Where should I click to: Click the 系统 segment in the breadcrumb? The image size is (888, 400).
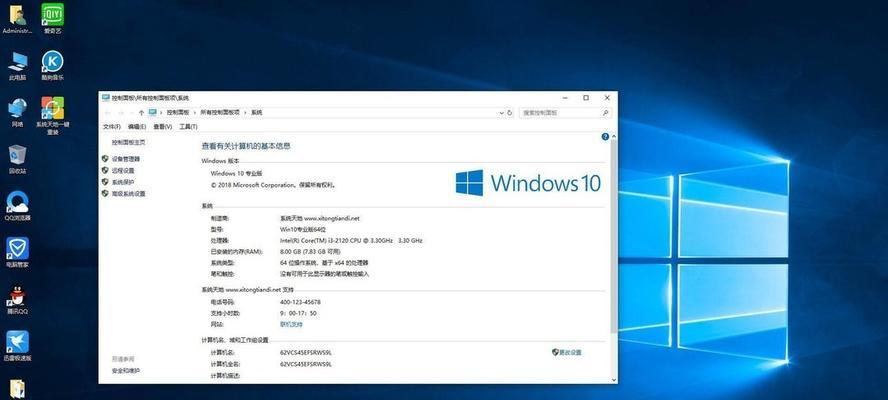point(257,113)
